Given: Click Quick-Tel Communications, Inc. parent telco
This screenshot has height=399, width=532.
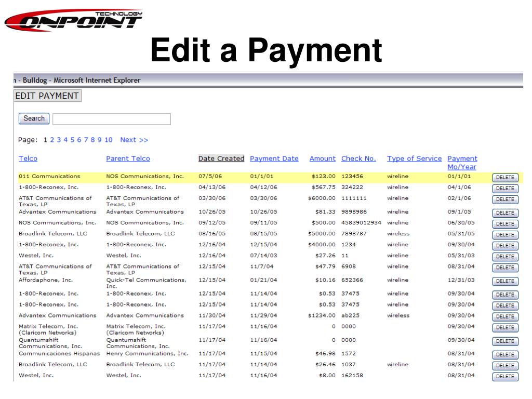Looking at the screenshot, I should [x=146, y=283].
